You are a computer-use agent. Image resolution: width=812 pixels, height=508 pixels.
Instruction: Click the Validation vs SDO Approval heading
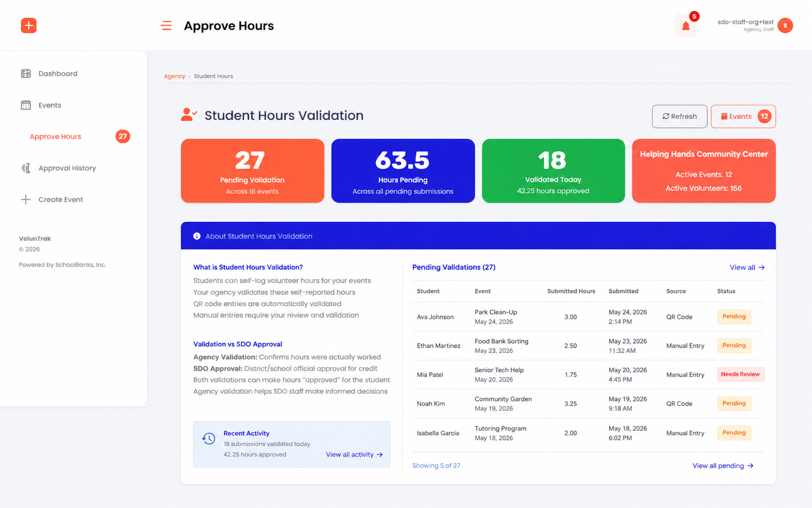click(x=238, y=344)
